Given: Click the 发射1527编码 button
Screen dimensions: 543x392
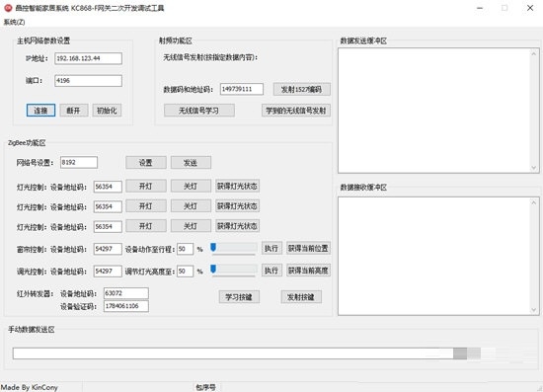Looking at the screenshot, I should (302, 89).
